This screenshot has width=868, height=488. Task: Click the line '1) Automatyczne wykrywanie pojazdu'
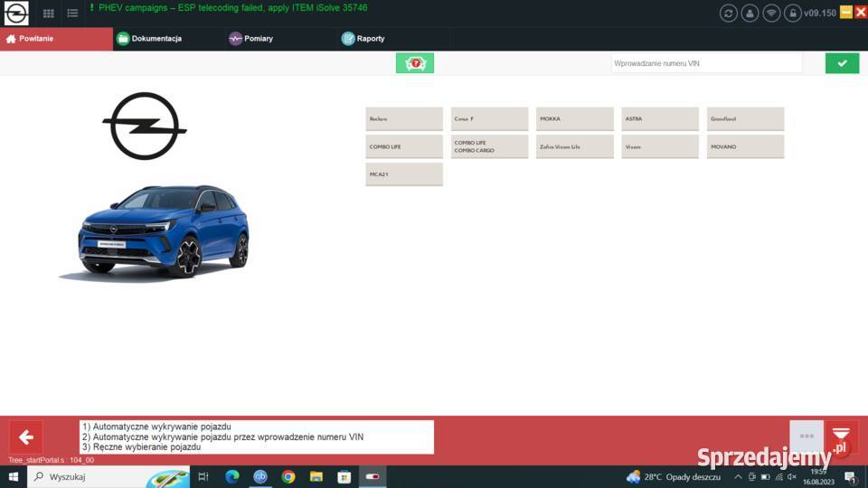[x=156, y=427]
